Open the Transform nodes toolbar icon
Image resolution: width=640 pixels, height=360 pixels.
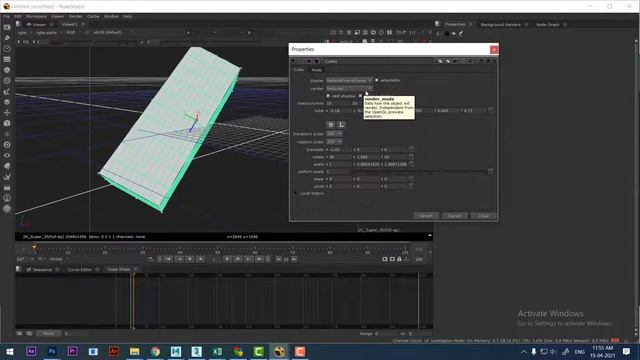7,113
